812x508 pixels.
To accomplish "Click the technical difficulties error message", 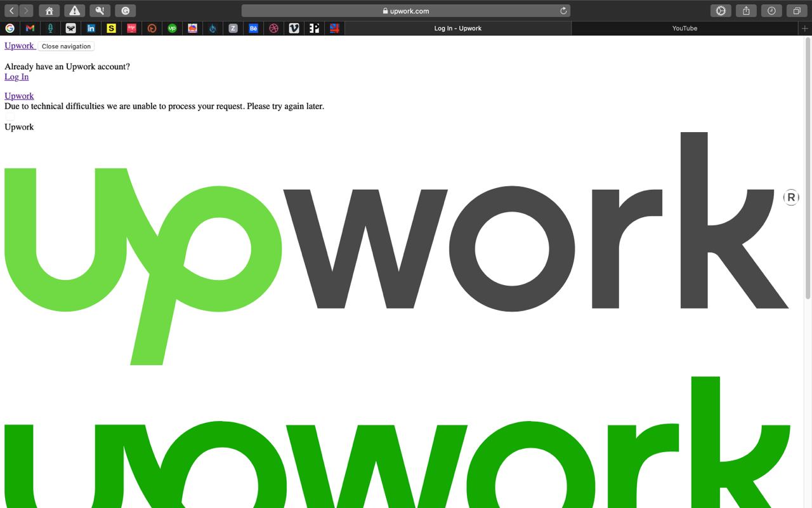I will pos(164,106).
